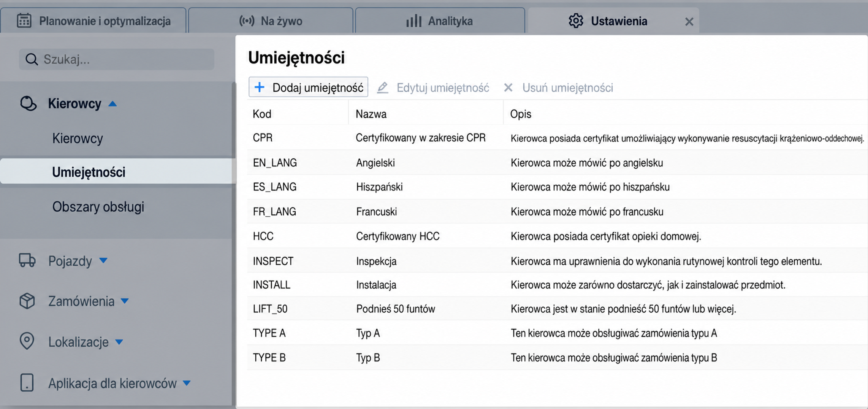The height and width of the screenshot is (409, 868).
Task: Click the live broadcast icon beside Na żywo
Action: [247, 21]
